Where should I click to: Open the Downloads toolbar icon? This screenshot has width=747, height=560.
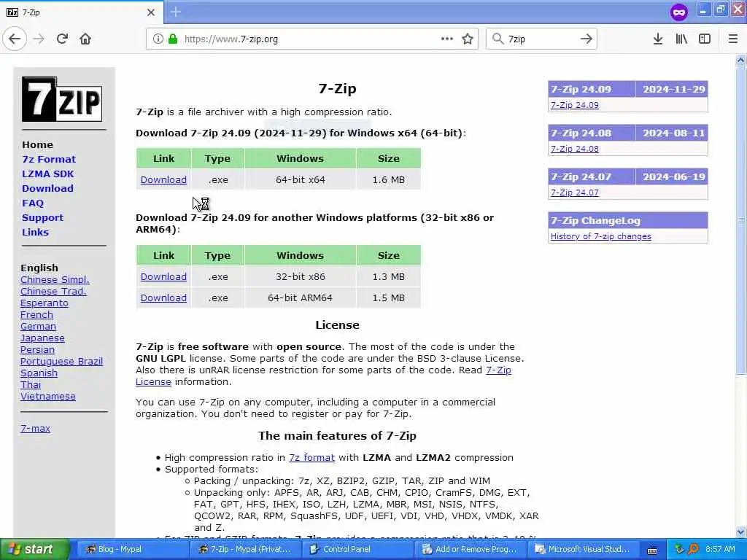point(657,39)
